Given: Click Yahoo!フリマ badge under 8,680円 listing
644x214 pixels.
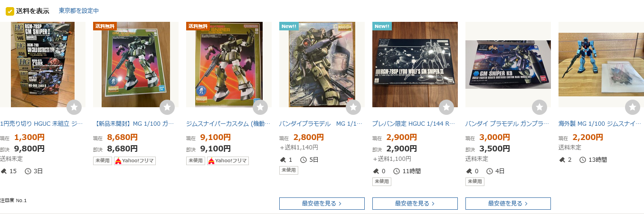Looking at the screenshot, I should click(135, 161).
